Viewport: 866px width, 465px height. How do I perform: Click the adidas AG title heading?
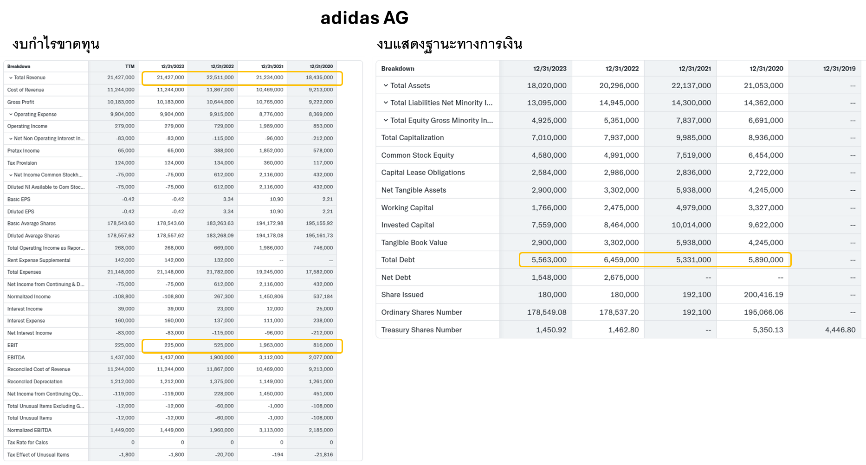click(x=365, y=18)
